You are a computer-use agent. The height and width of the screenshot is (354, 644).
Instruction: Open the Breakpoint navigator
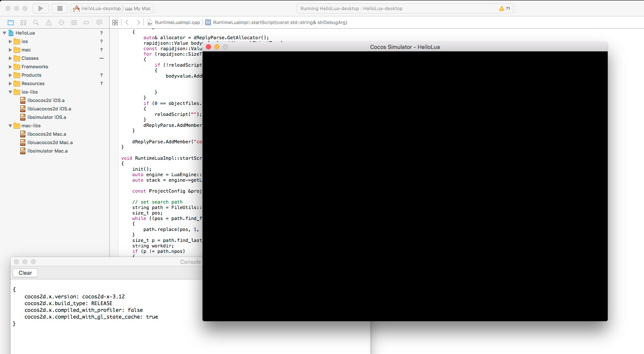[x=87, y=22]
